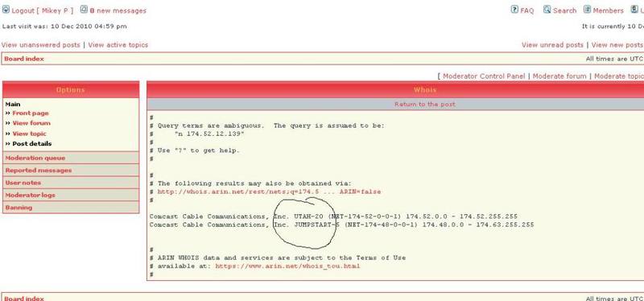
Task: Open the User notes section
Action: [71, 183]
